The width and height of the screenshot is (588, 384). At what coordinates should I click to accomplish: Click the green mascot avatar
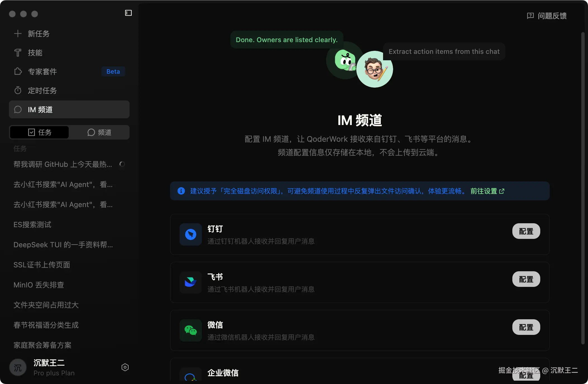[345, 60]
